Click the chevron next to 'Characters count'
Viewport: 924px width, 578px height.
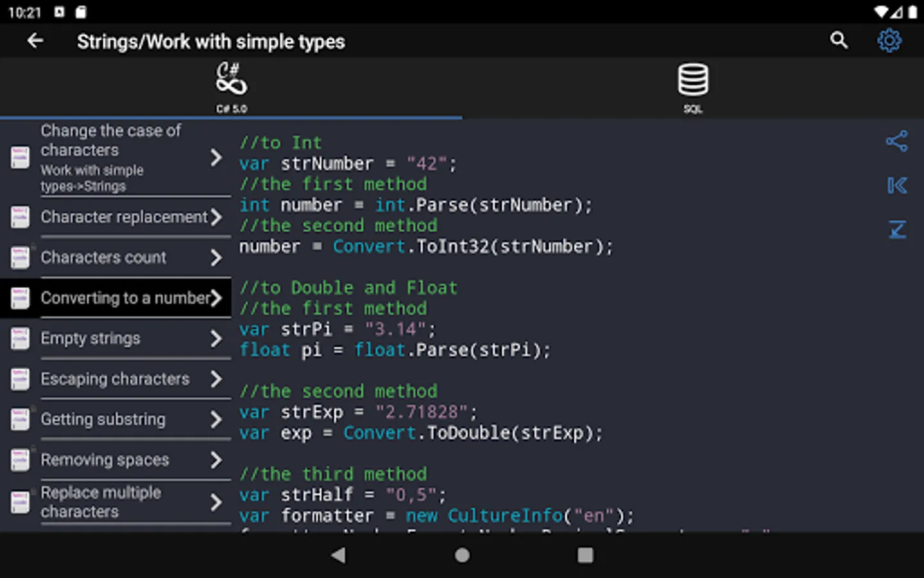point(216,258)
